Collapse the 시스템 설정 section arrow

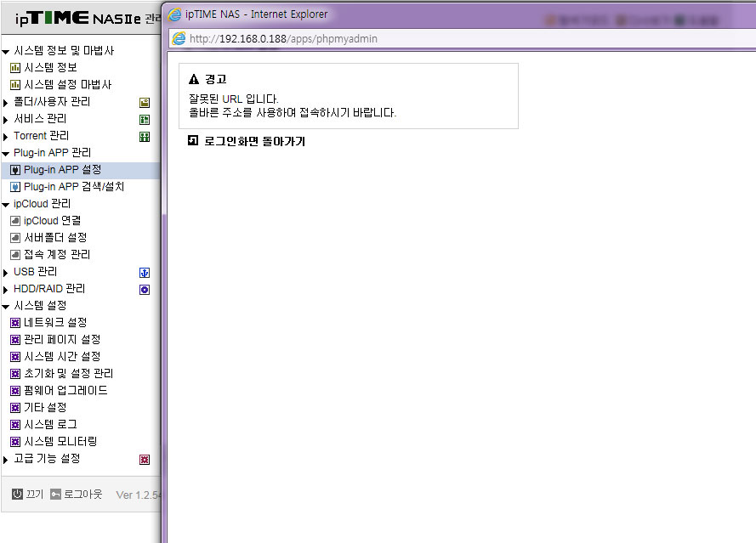point(6,307)
